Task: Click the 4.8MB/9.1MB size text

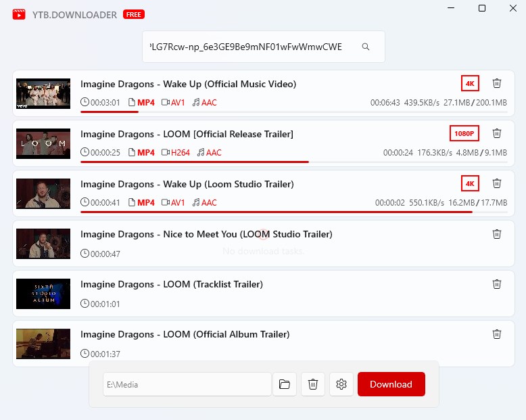Action: (x=482, y=153)
